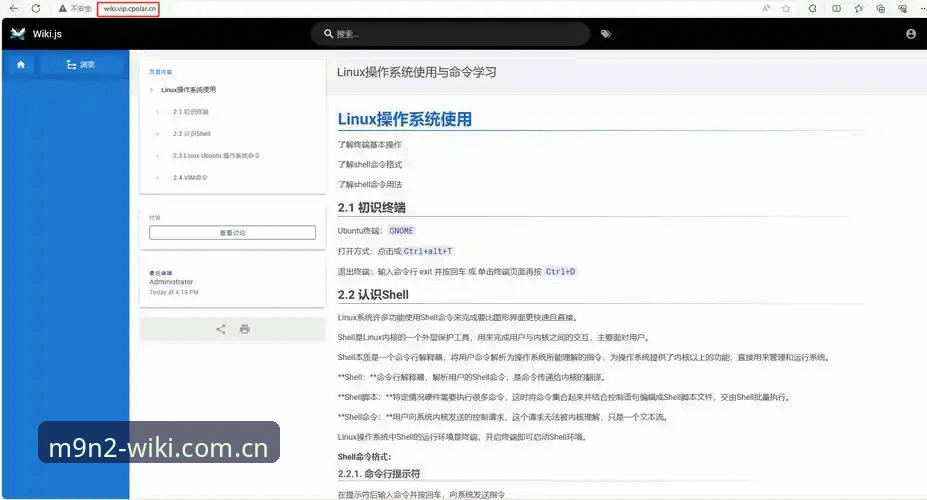This screenshot has width=927, height=500.
Task: Open the 浏览 browse tab
Action: (81, 64)
